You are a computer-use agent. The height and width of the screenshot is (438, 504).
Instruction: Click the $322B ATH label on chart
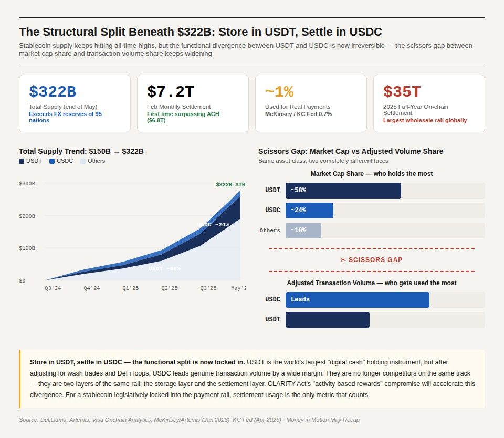tap(230, 184)
